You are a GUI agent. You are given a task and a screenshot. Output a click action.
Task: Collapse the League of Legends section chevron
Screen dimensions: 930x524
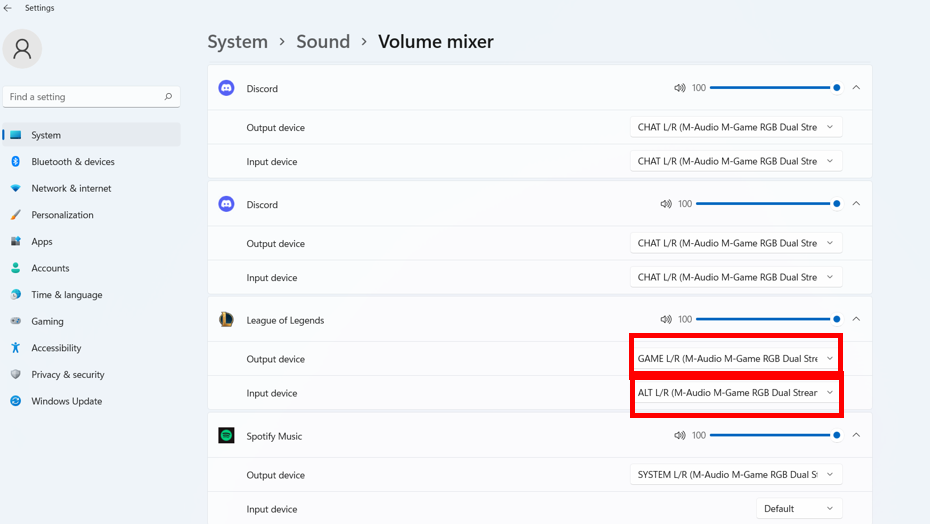click(856, 319)
